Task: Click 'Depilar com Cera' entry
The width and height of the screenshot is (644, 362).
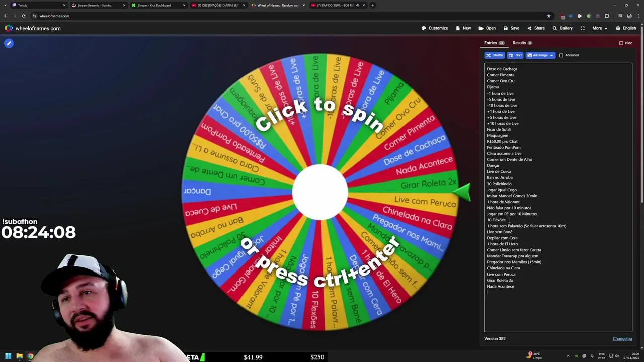Action: point(502,238)
